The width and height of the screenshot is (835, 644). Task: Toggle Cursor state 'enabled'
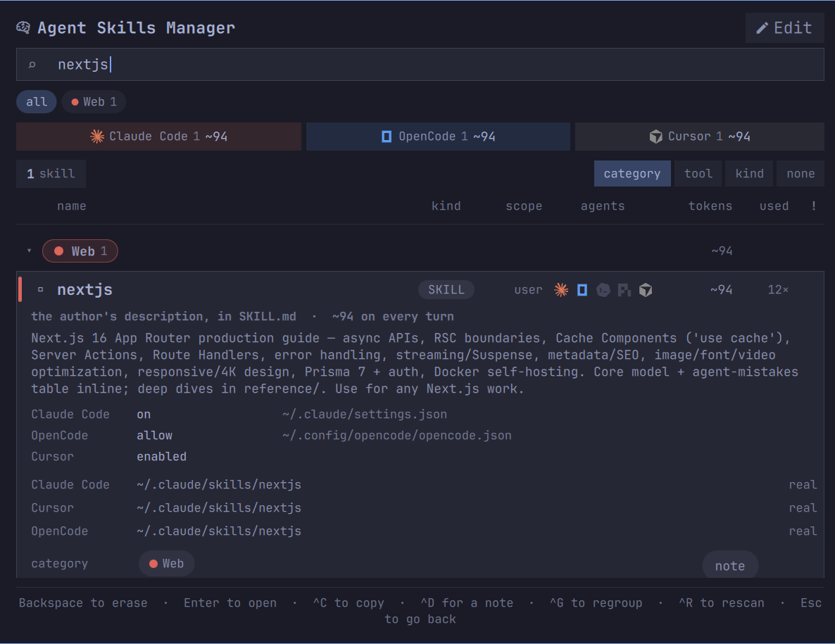coord(161,457)
